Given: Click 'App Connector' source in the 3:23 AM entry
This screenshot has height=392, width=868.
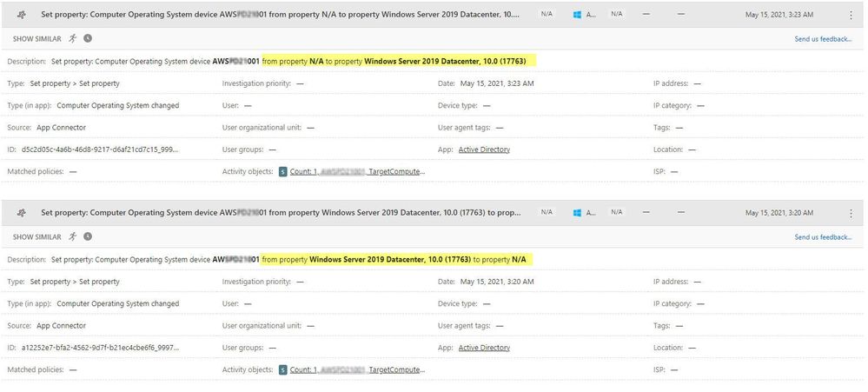Looking at the screenshot, I should point(62,128).
